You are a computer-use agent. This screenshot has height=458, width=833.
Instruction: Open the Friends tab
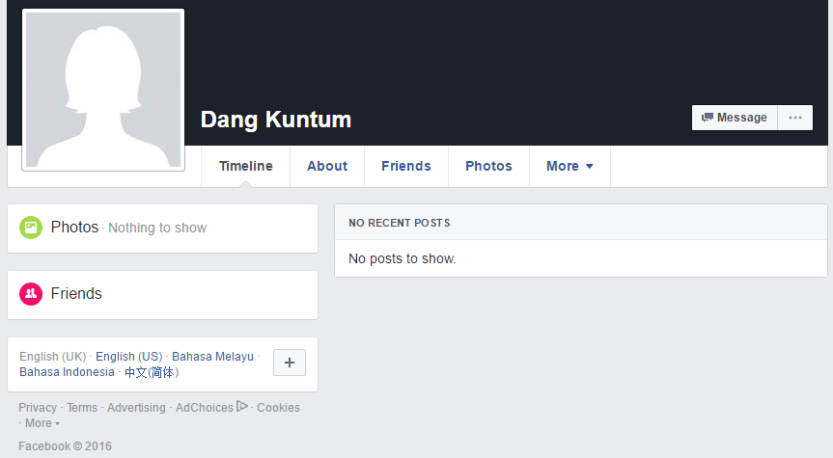click(406, 167)
